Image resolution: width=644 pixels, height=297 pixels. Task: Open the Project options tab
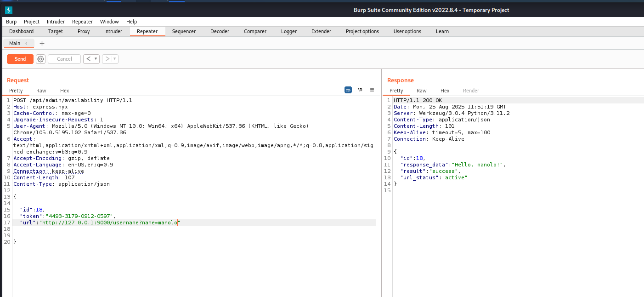(x=362, y=31)
